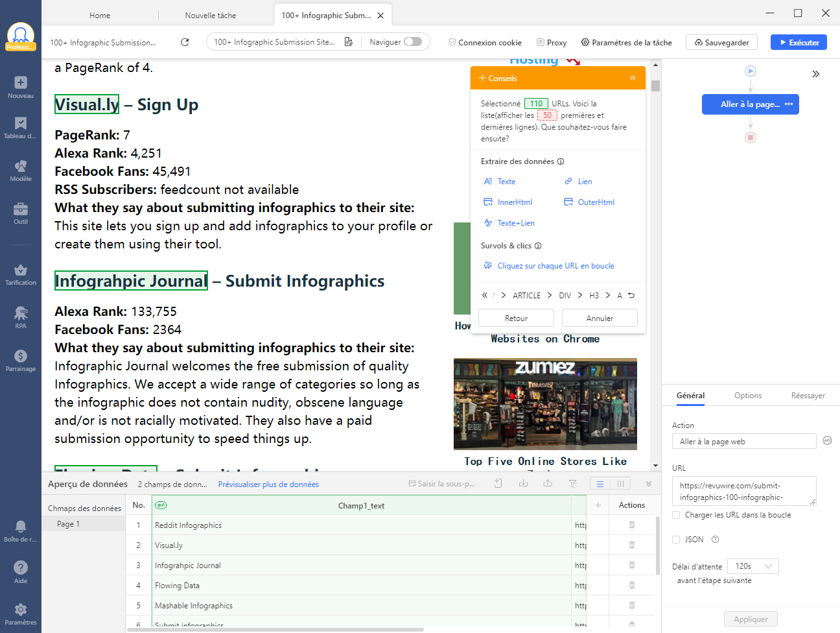Switch to the Home tab
Viewport: 840px width, 633px height.
point(100,16)
